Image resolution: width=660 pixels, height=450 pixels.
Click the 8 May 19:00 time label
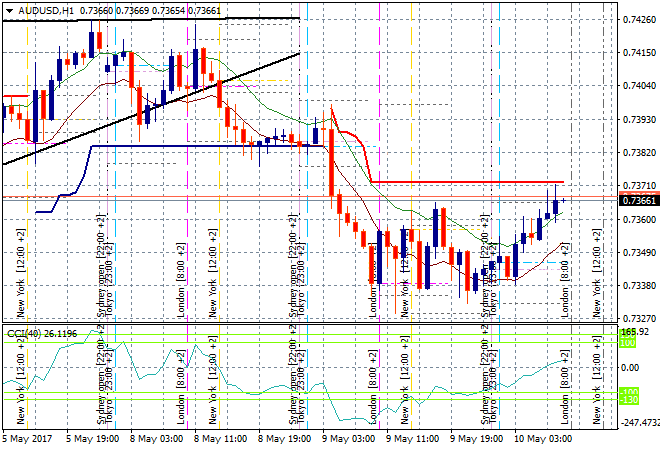(x=285, y=438)
